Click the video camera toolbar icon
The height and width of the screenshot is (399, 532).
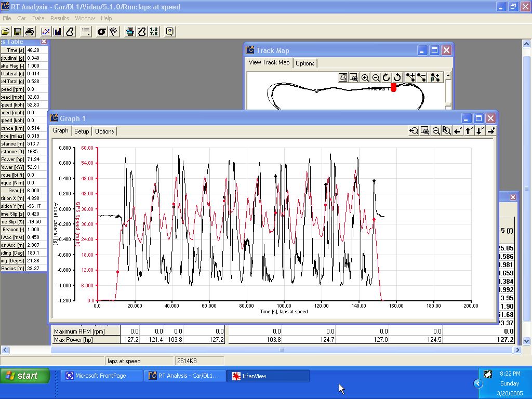point(129,32)
